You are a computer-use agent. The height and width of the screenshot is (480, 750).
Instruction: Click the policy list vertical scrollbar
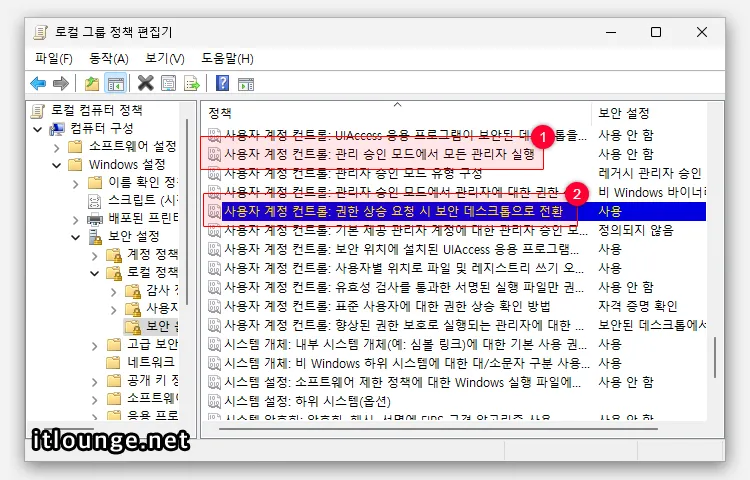coord(715,358)
